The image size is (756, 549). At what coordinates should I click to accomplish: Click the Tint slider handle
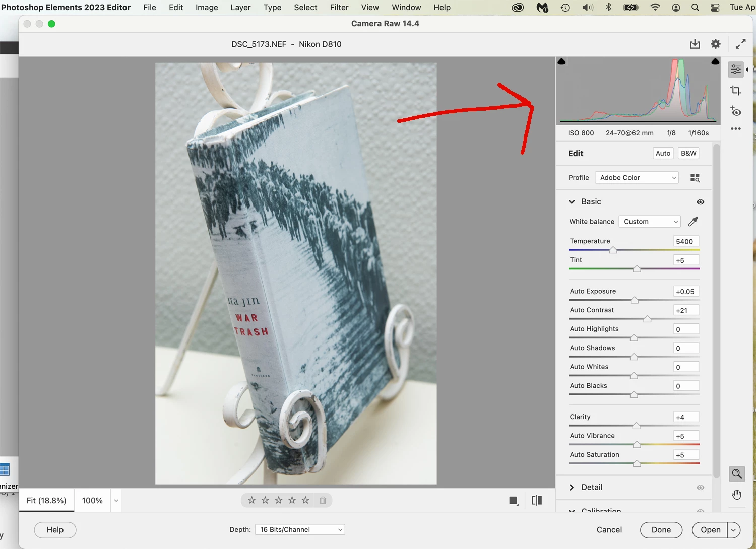click(x=637, y=269)
